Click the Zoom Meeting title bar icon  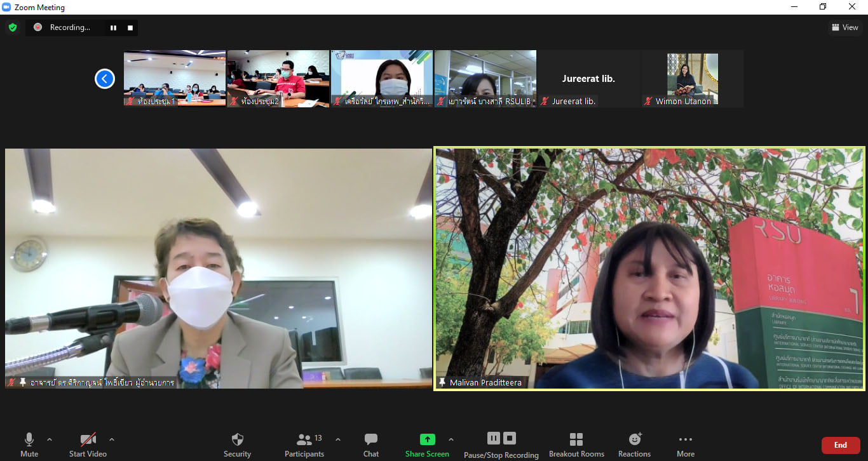(7, 8)
